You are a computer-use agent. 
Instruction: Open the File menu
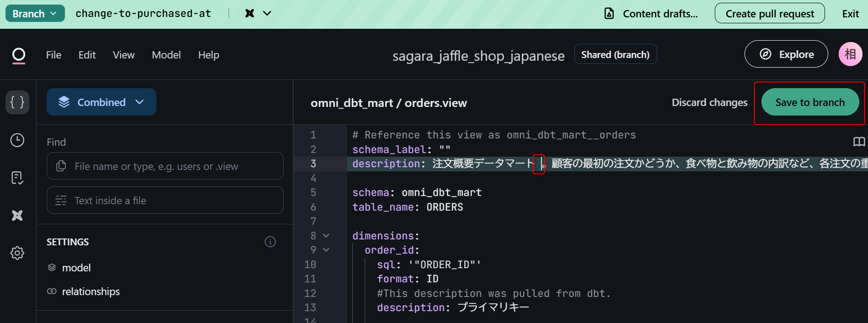coord(54,55)
